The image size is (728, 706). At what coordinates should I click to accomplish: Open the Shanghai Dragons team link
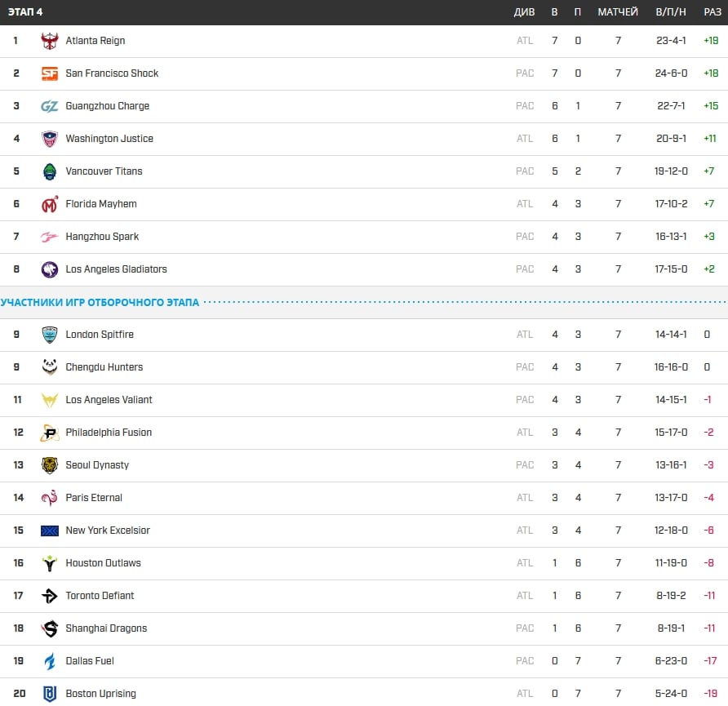pos(106,628)
